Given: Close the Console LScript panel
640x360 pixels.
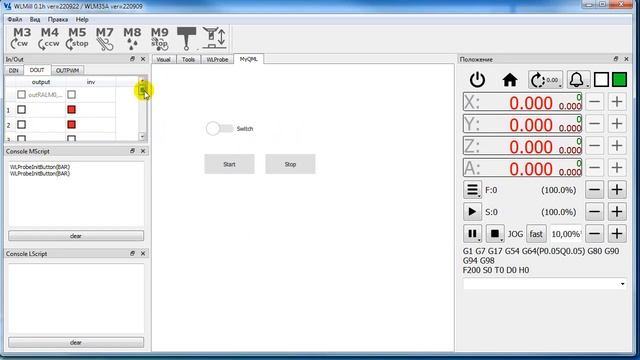Looking at the screenshot, I should 143,253.
